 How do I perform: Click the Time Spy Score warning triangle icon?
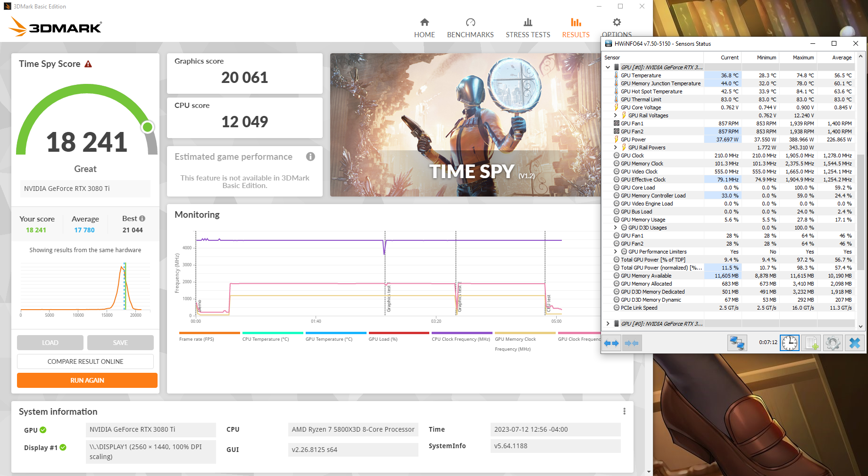pos(88,64)
